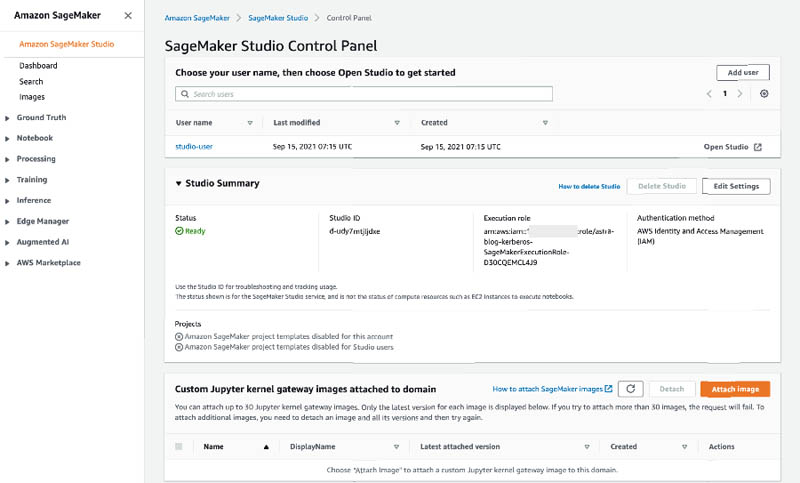Click the search magnifier icon in users field
The image size is (800, 483).
coord(185,94)
